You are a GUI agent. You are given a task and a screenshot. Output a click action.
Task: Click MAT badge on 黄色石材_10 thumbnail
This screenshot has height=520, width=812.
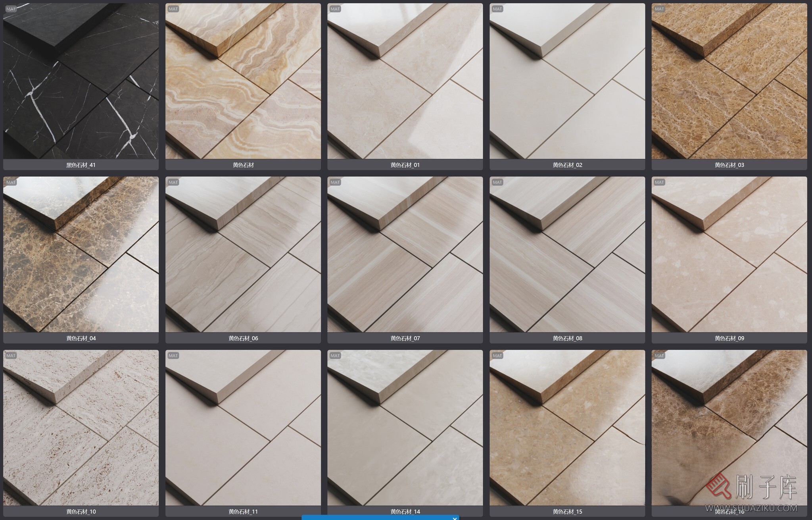(11, 355)
